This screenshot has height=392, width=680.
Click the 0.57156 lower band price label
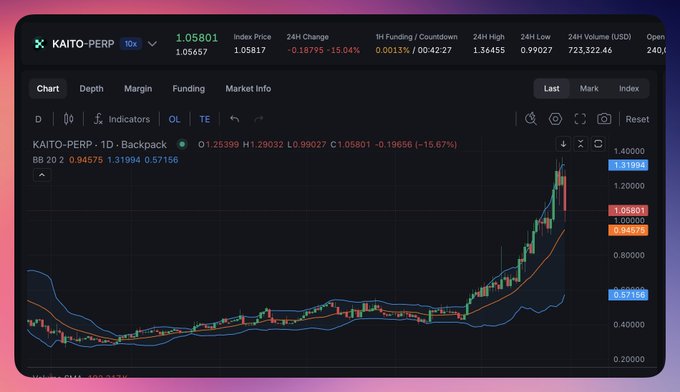coord(628,295)
